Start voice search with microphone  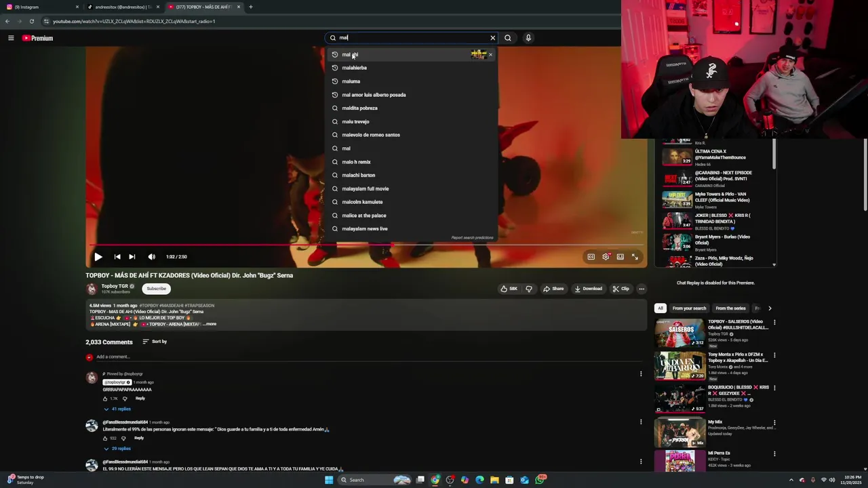tap(528, 38)
